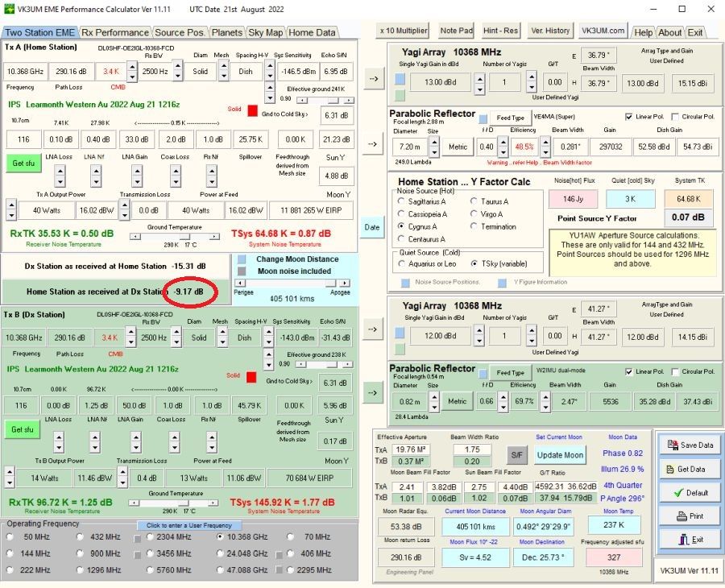Click the Date button

click(372, 227)
